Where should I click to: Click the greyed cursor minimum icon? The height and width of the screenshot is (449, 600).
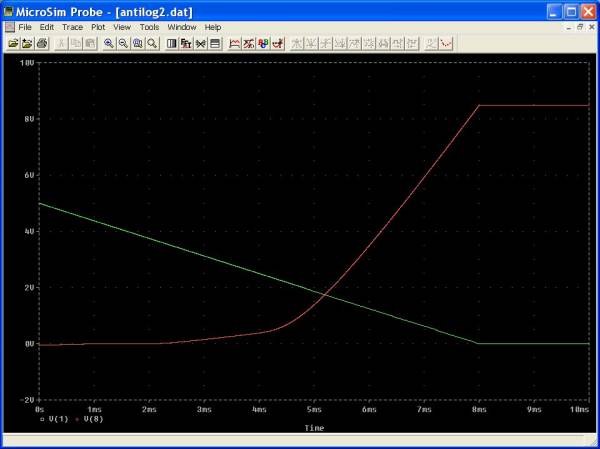(x=340, y=44)
